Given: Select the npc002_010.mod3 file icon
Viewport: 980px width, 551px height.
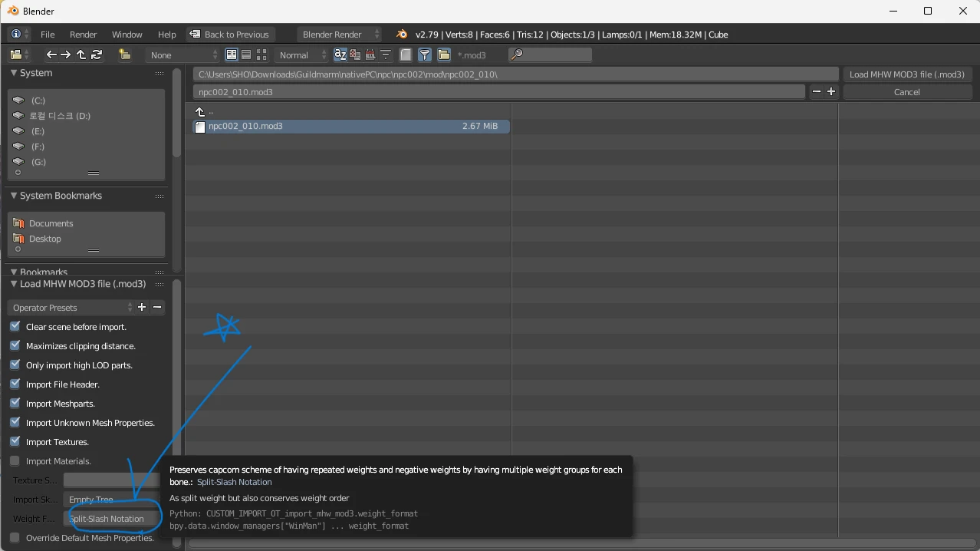Looking at the screenshot, I should [x=200, y=127].
